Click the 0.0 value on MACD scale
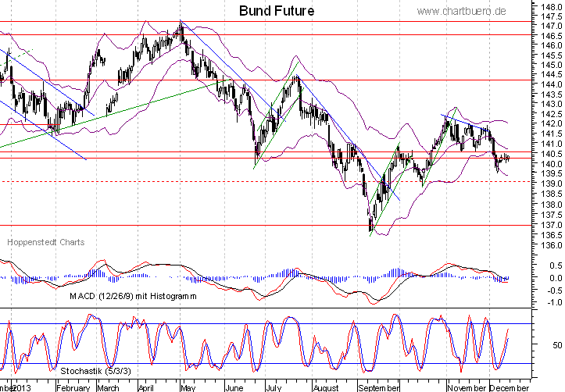Image resolution: width=565 pixels, height=392 pixels. 556,278
